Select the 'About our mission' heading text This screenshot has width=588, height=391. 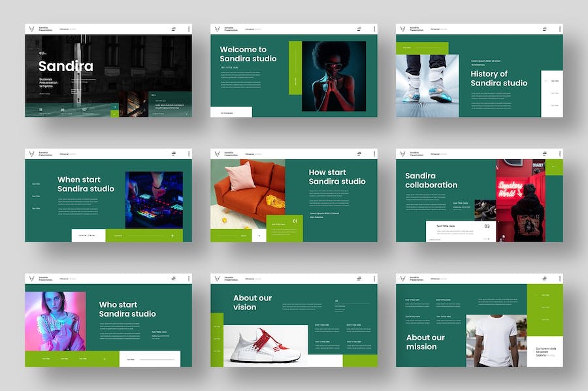pyautogui.click(x=425, y=342)
